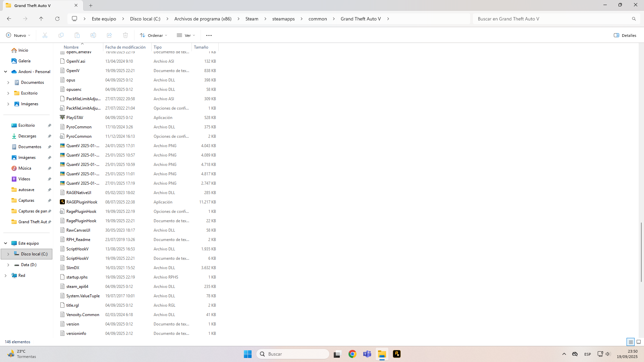Image resolution: width=644 pixels, height=362 pixels.
Task: Open the Ordenar sort dropdown
Action: [x=154, y=35]
